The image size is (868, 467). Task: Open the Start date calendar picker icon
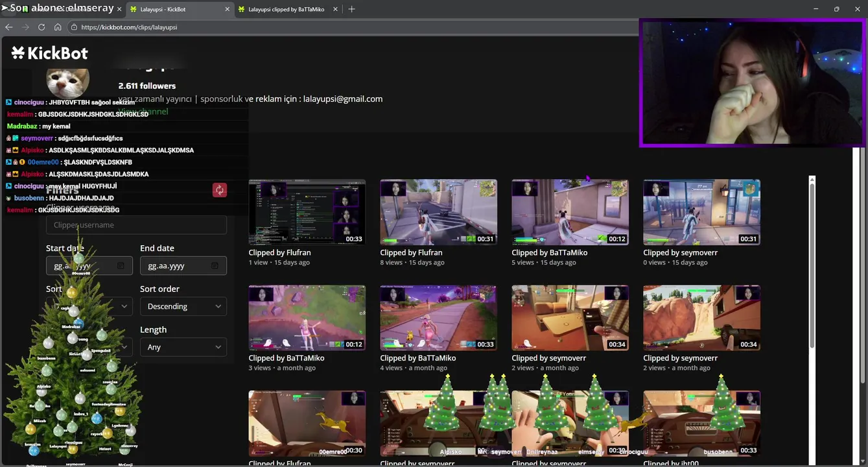121,266
